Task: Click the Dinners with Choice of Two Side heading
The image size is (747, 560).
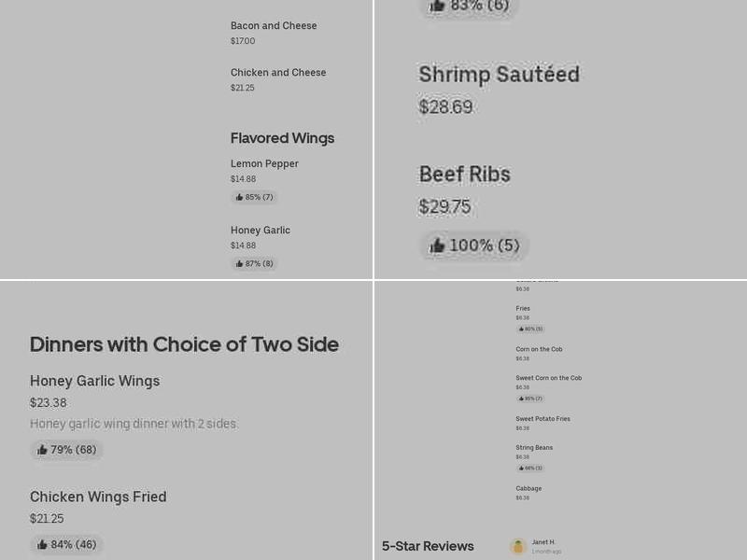Action: coord(184,344)
